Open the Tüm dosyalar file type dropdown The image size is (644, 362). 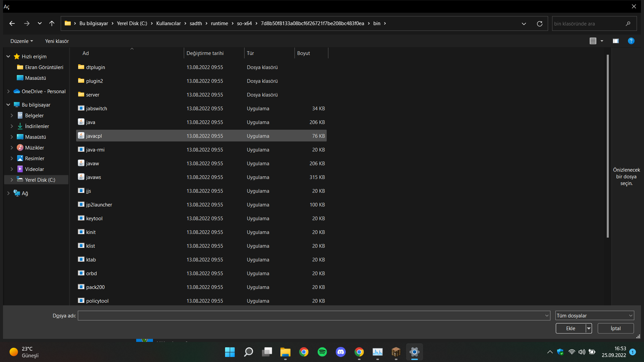(x=594, y=315)
